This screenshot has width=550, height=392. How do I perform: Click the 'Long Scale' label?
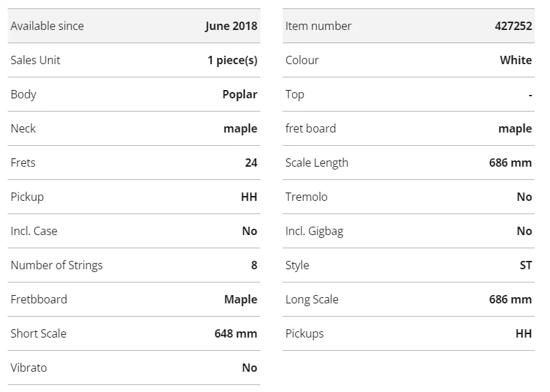tap(312, 299)
